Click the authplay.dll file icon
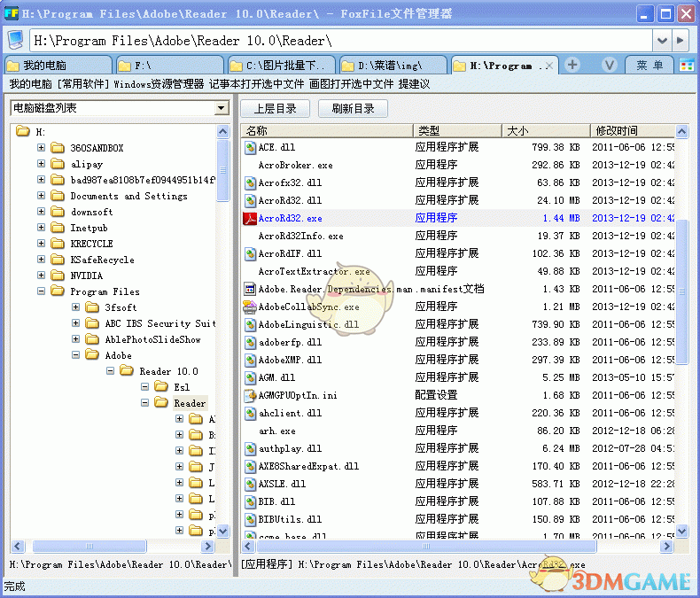 [x=250, y=448]
